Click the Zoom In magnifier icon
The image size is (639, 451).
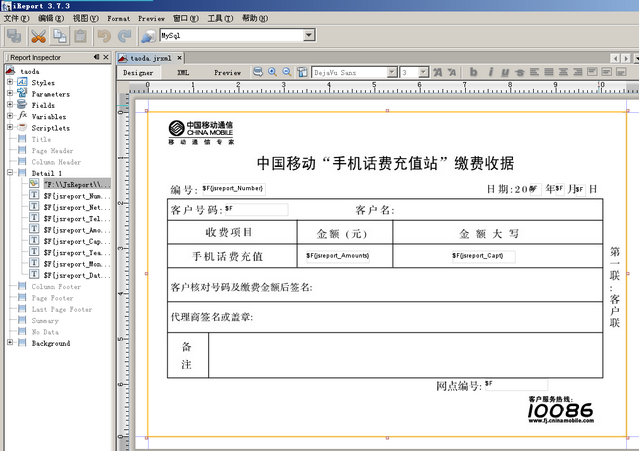(x=272, y=72)
